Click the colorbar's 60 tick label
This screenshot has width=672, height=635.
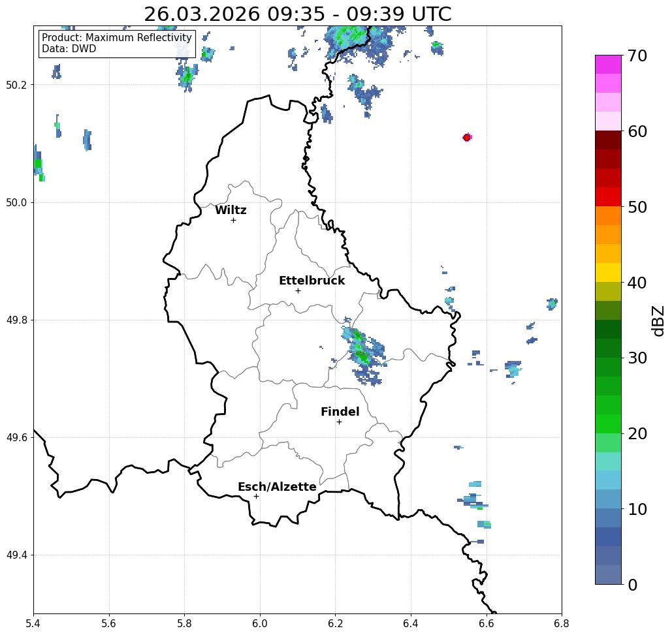tap(637, 131)
